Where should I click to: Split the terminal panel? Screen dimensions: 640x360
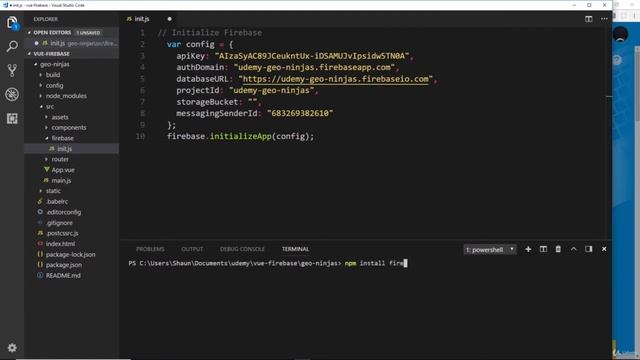pyautogui.click(x=543, y=249)
